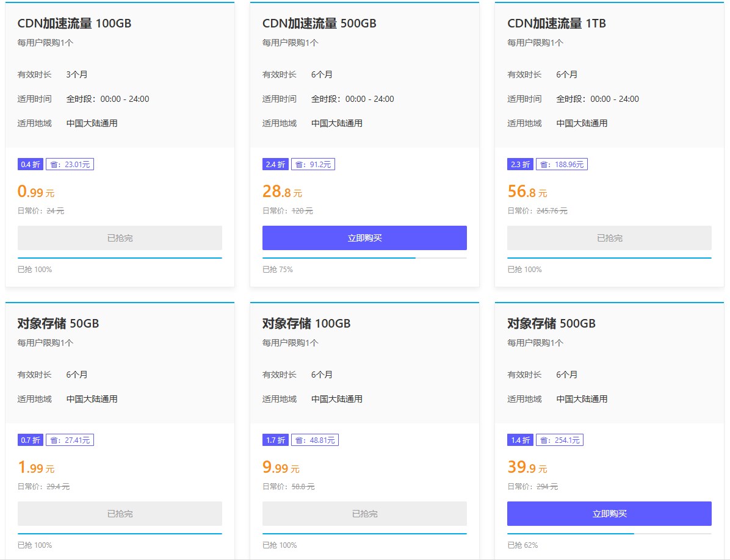Click 已抢完 button under CDN加速流量 100GB
This screenshot has height=560, width=730.
pyautogui.click(x=120, y=238)
